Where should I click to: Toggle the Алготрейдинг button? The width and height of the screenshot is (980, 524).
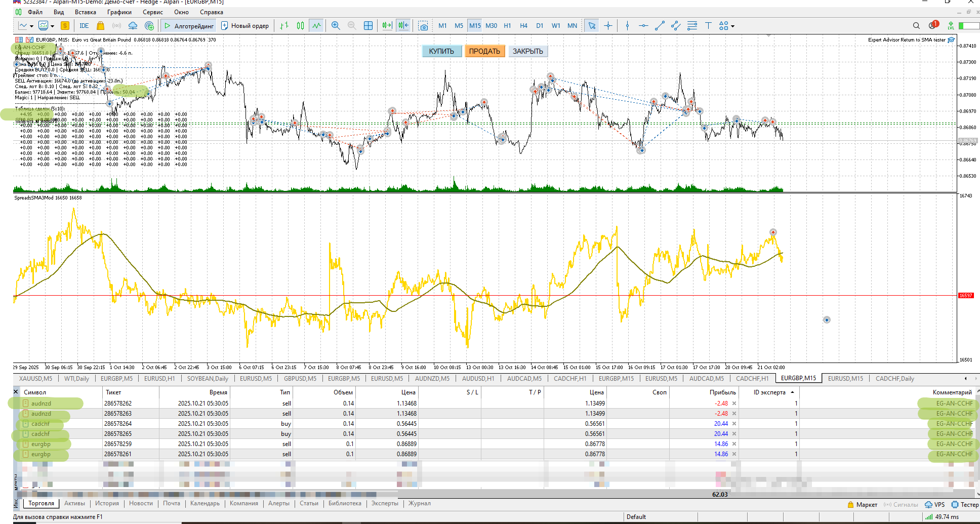coord(189,26)
